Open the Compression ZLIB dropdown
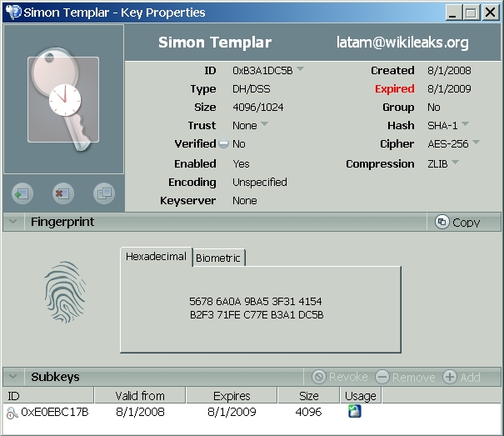Screen dimensions: 504x436 (455, 163)
